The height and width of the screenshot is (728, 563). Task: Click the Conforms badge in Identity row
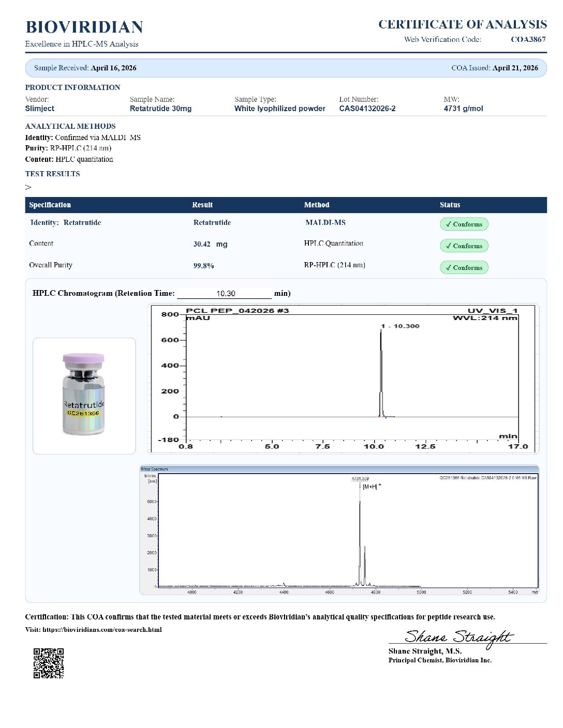(464, 224)
